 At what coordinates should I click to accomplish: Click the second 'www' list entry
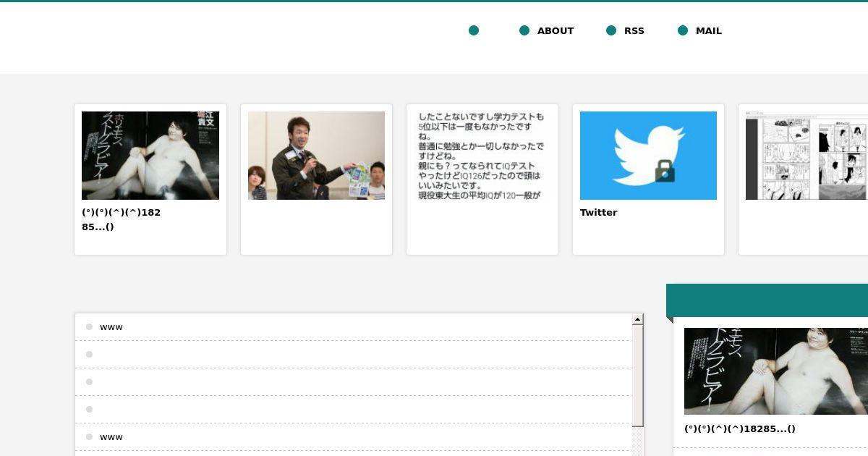111,437
